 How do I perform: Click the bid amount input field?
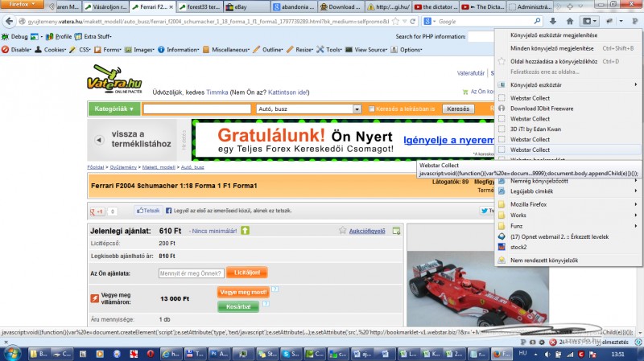191,273
